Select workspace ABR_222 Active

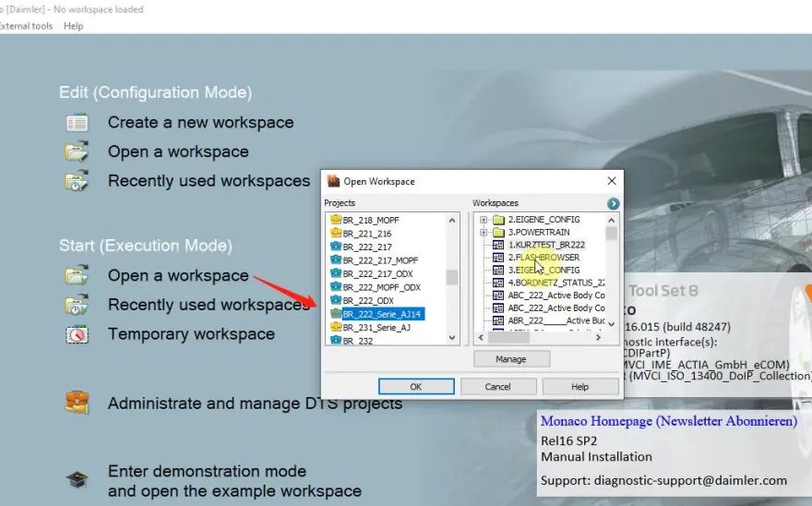click(556, 320)
